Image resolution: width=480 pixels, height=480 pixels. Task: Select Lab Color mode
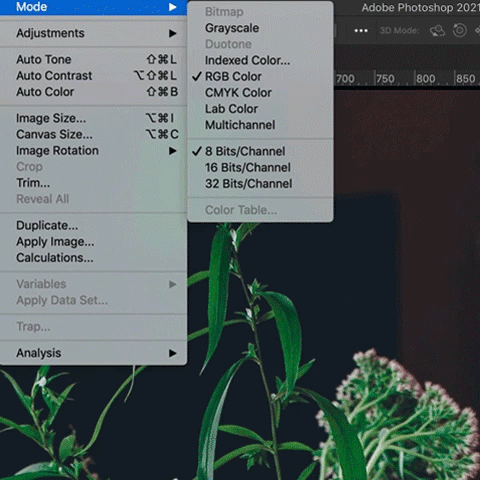pos(231,109)
